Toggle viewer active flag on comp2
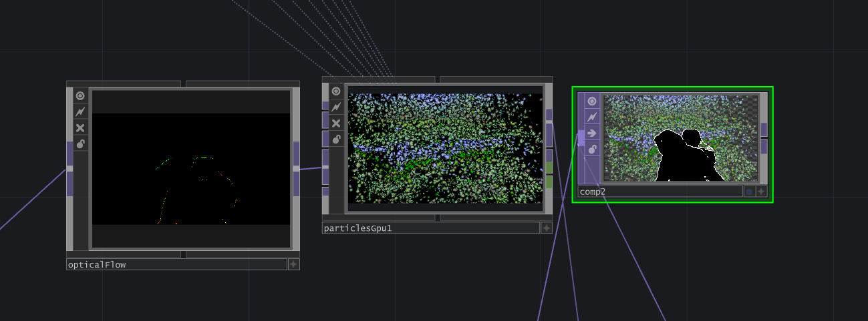868x321 pixels. 591,101
